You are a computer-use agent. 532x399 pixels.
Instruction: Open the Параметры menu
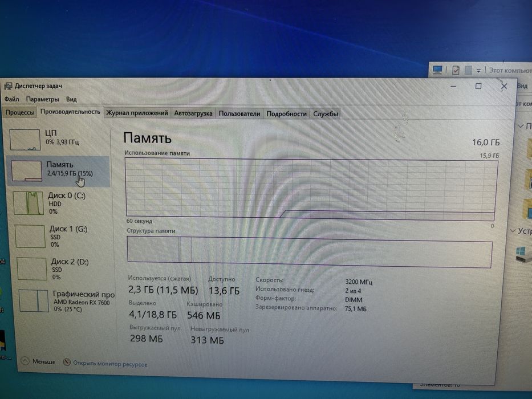[x=42, y=99]
